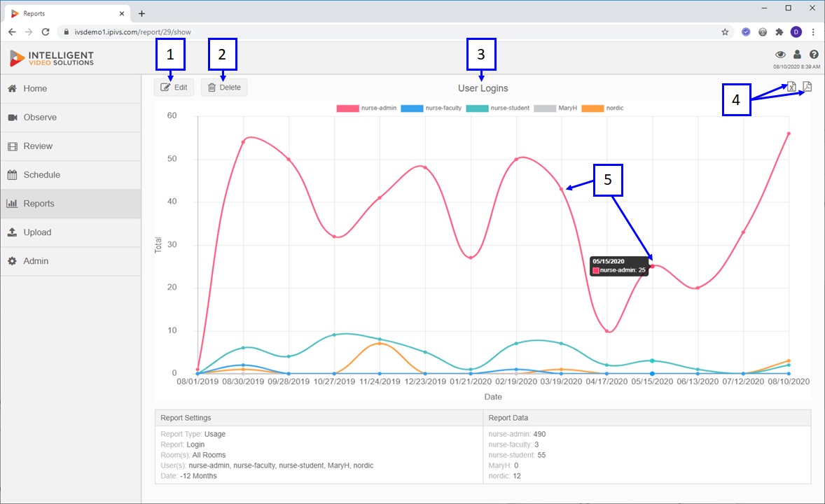Toggle nurse-admin series in legend

(x=366, y=108)
